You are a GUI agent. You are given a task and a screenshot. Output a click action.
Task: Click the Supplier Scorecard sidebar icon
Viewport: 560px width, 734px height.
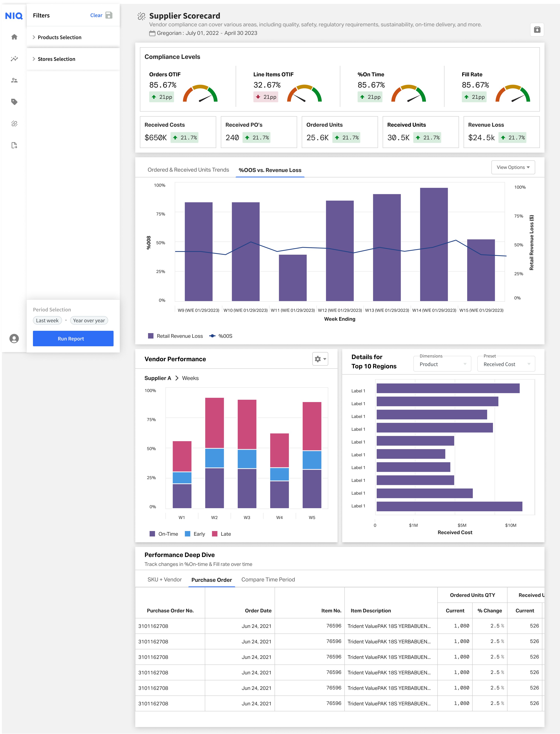[x=14, y=124]
